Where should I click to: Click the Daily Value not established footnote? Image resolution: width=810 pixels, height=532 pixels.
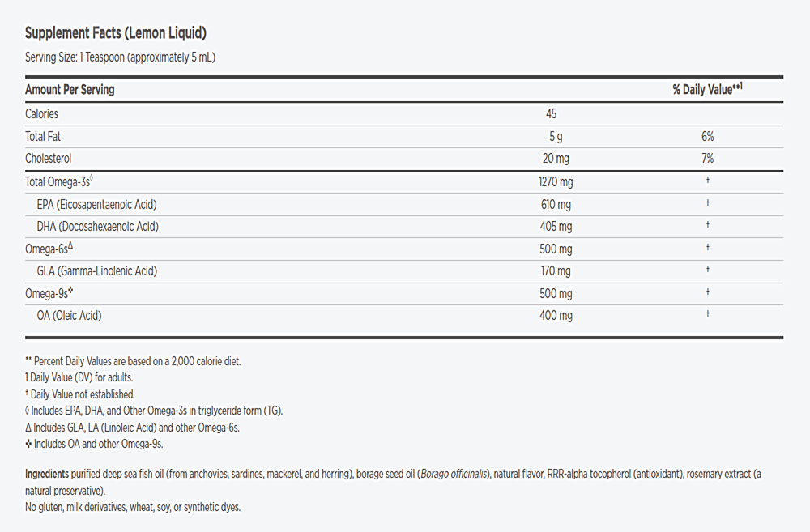tap(80, 394)
